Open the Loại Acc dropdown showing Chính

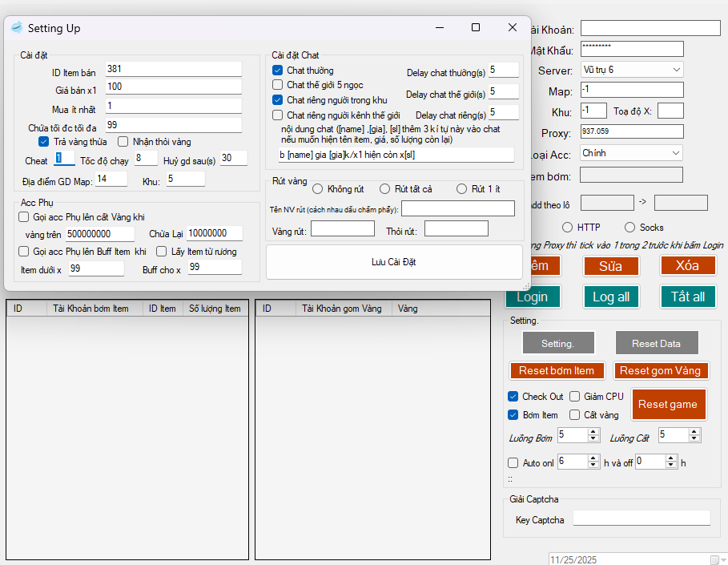pos(675,152)
